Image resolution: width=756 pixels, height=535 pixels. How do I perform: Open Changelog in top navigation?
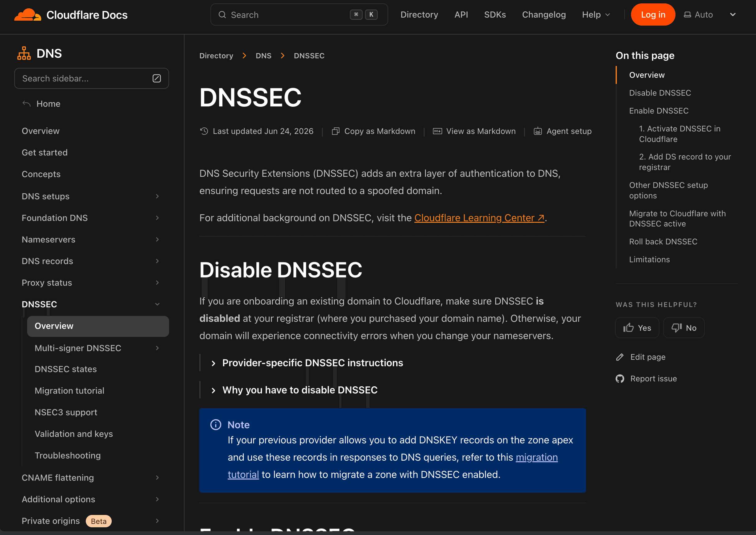click(x=544, y=15)
